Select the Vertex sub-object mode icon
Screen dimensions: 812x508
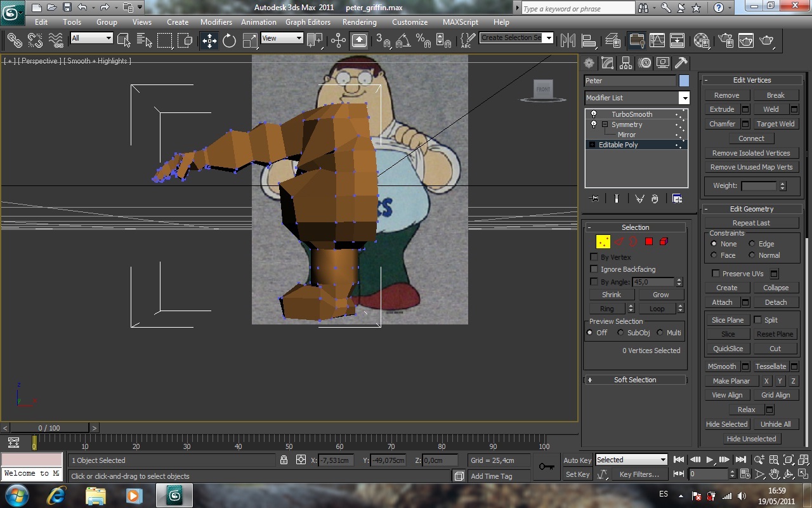603,241
